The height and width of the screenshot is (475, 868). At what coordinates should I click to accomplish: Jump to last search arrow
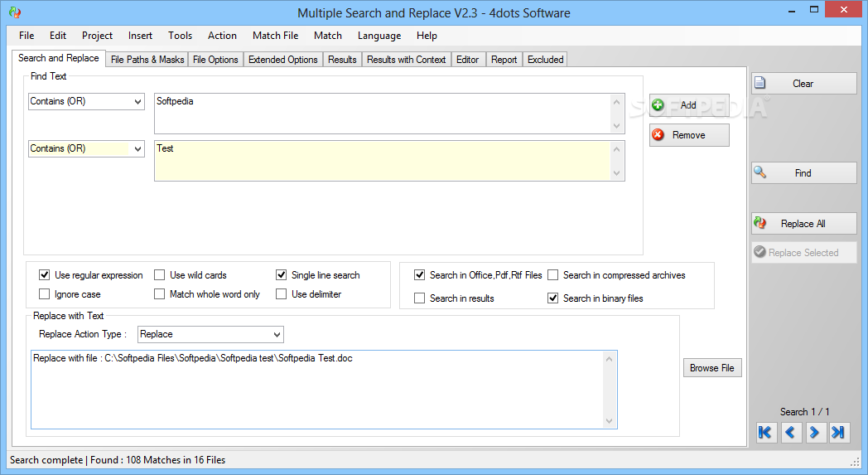click(x=839, y=433)
